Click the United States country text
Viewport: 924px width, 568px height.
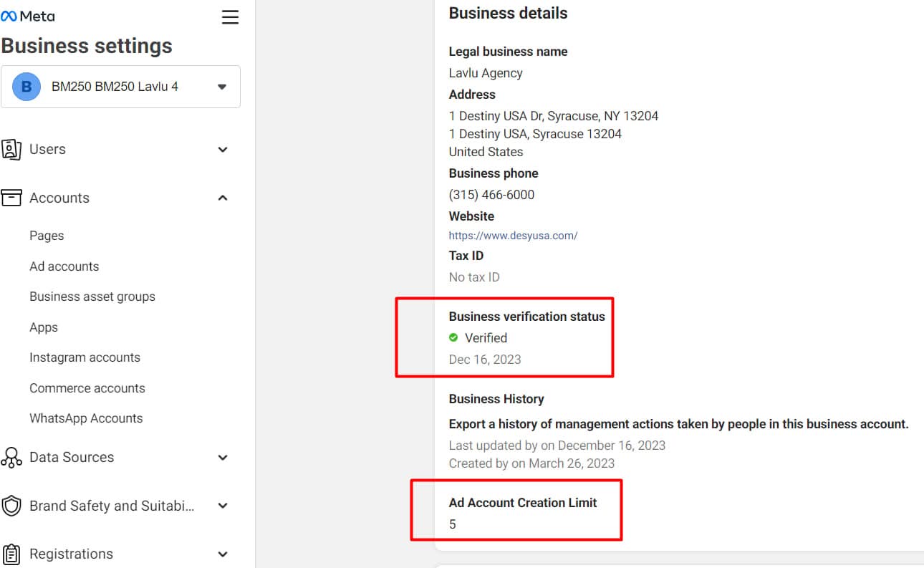point(486,152)
